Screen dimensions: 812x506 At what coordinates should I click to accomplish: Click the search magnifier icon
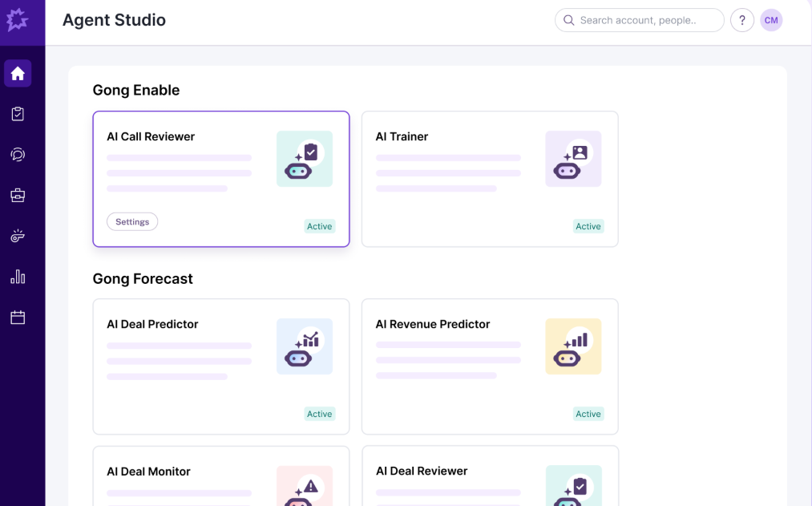pyautogui.click(x=568, y=20)
